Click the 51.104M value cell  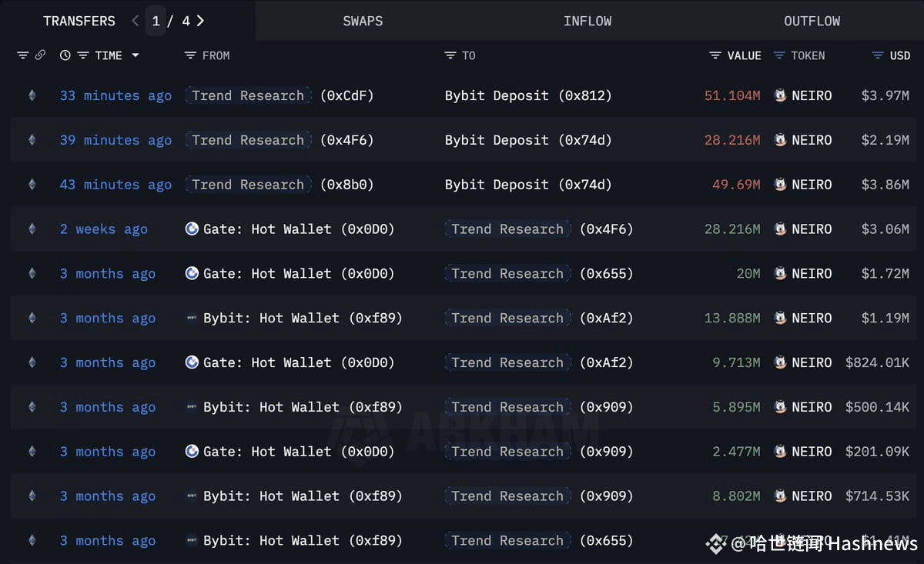[x=732, y=95]
